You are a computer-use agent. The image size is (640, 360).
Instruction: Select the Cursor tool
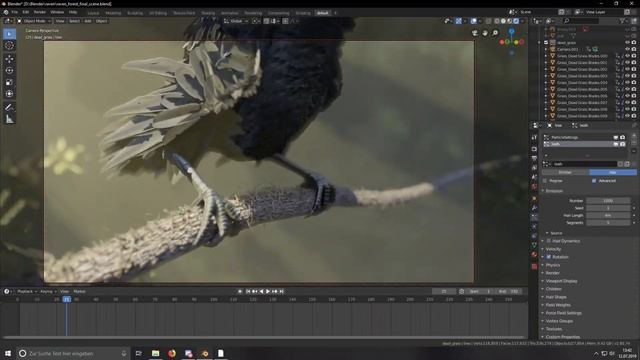point(9,45)
